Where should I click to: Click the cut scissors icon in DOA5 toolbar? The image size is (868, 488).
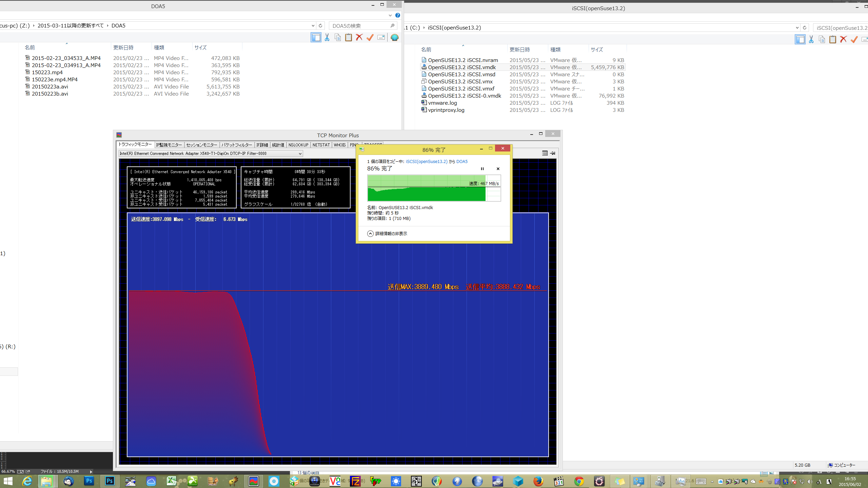tap(327, 38)
